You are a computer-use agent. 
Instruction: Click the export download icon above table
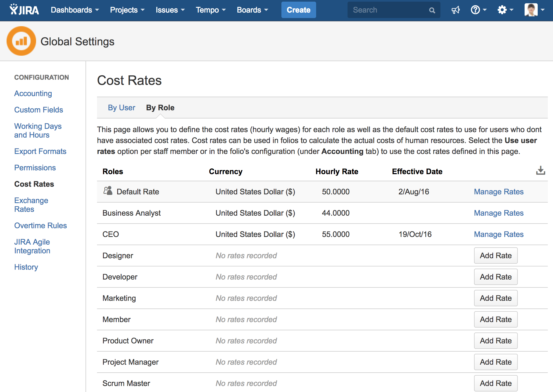[540, 171]
